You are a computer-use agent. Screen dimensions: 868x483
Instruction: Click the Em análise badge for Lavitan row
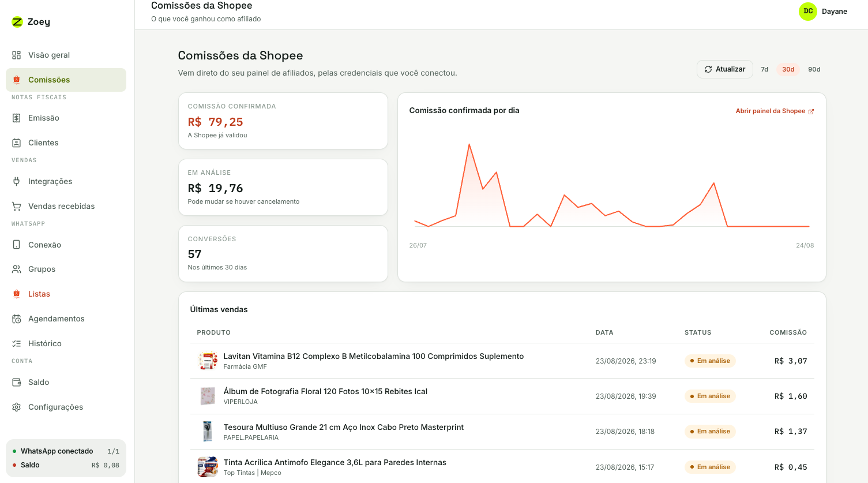click(710, 361)
